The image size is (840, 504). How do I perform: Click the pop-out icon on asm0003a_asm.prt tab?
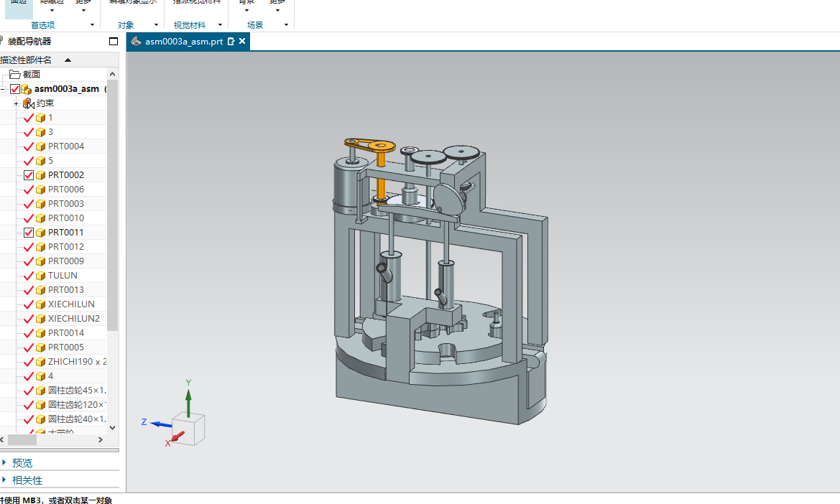click(231, 41)
